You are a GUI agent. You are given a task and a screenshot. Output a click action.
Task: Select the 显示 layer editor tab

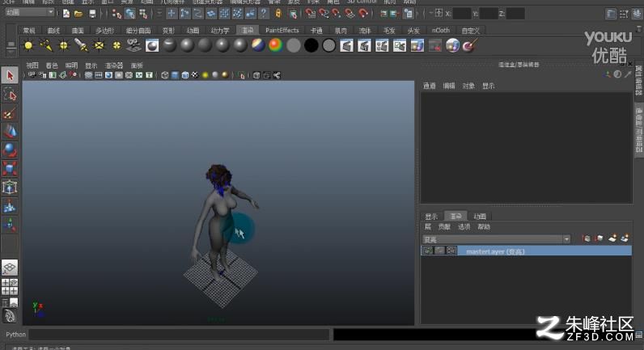click(431, 217)
